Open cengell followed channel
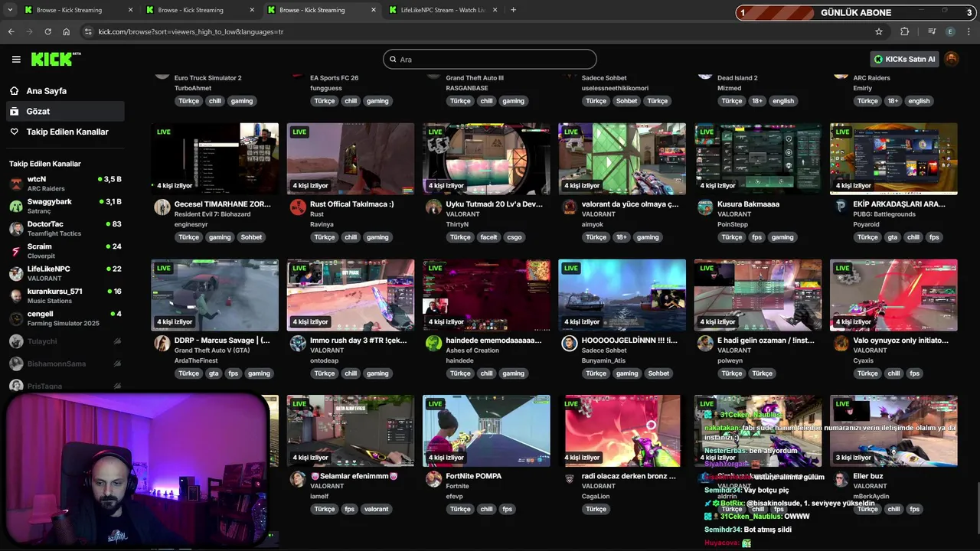The width and height of the screenshot is (980, 551). click(64, 318)
